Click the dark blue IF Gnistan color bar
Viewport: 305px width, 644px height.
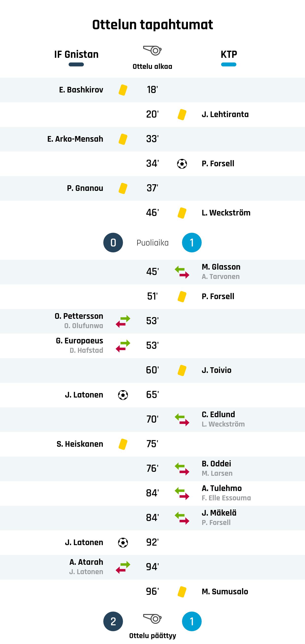click(x=76, y=64)
